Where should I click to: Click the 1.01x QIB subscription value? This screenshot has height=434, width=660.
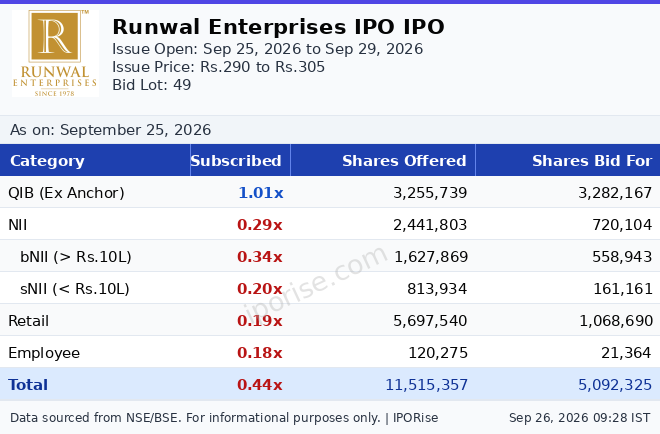coord(261,193)
